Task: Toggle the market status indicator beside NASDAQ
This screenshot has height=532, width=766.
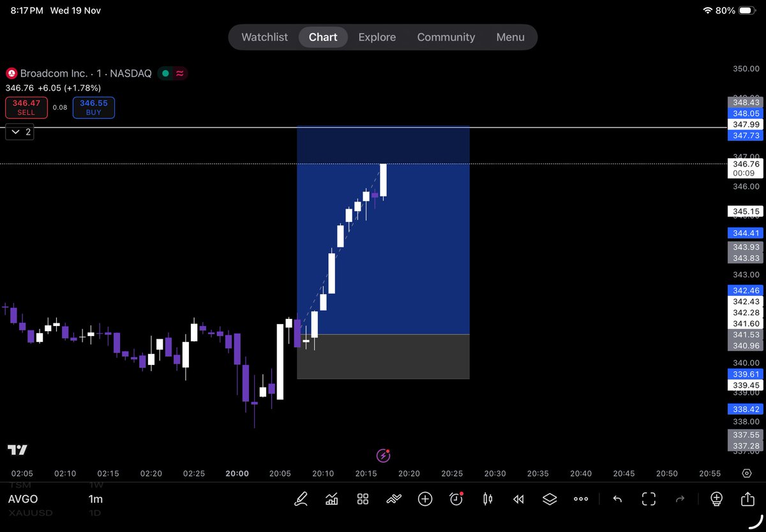Action: click(165, 73)
